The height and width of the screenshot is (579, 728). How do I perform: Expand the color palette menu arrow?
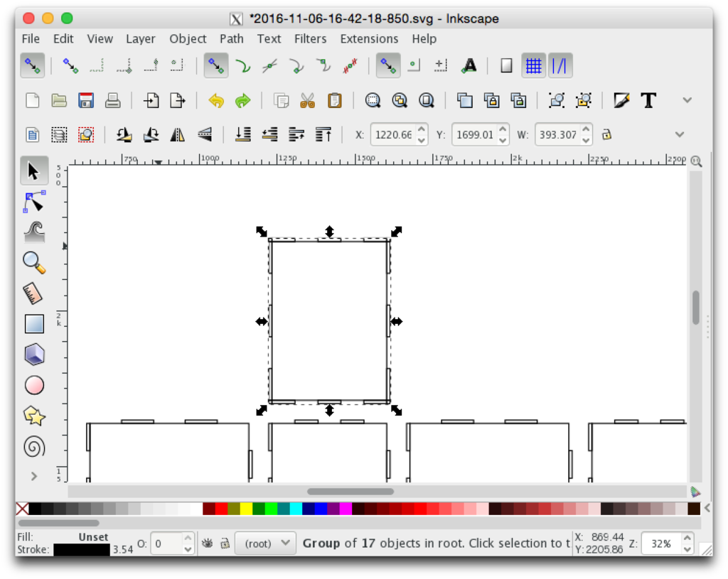pyautogui.click(x=707, y=508)
